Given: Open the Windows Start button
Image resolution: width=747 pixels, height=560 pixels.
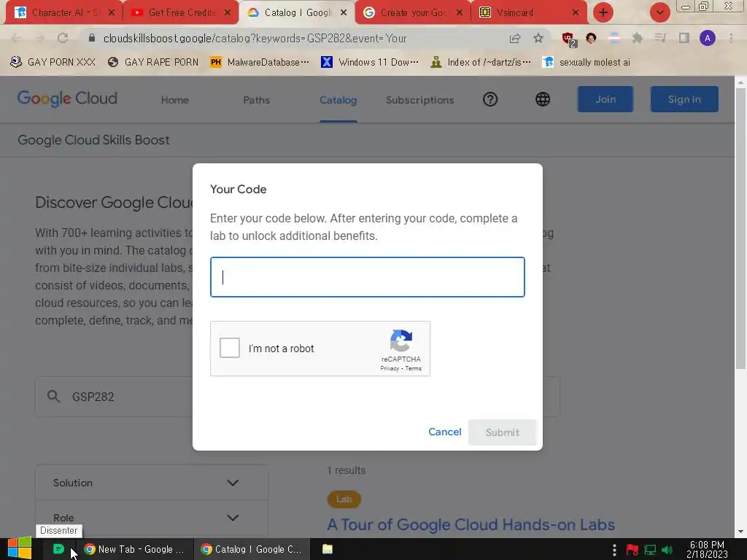Looking at the screenshot, I should [20, 549].
